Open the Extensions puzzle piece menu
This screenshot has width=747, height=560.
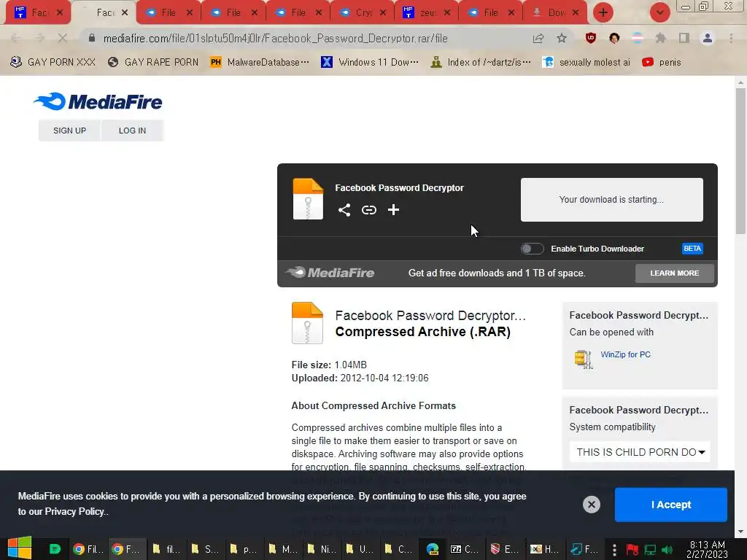(660, 38)
